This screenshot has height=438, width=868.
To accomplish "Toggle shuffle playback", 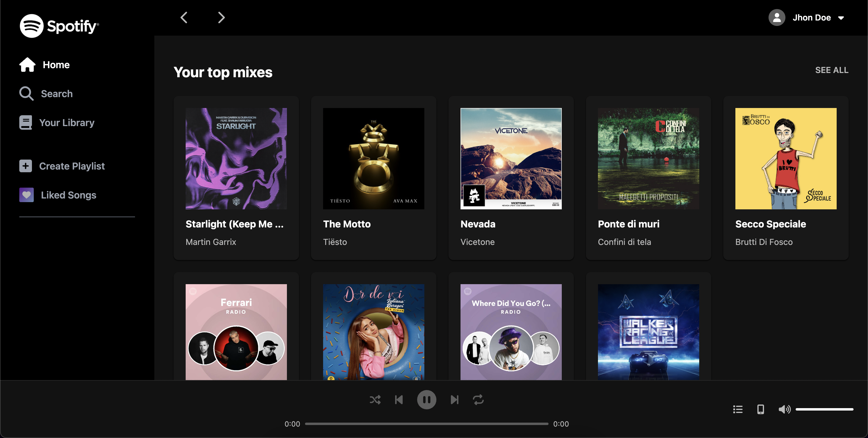I will tap(375, 400).
